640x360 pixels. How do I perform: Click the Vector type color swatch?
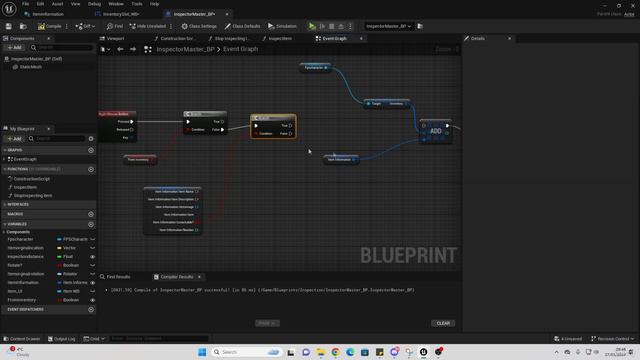coord(59,248)
